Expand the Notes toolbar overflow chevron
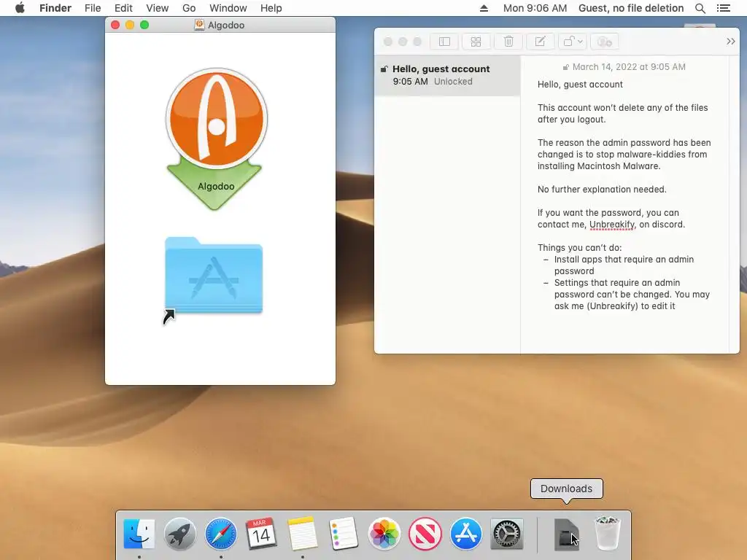This screenshot has height=560, width=747. click(731, 42)
